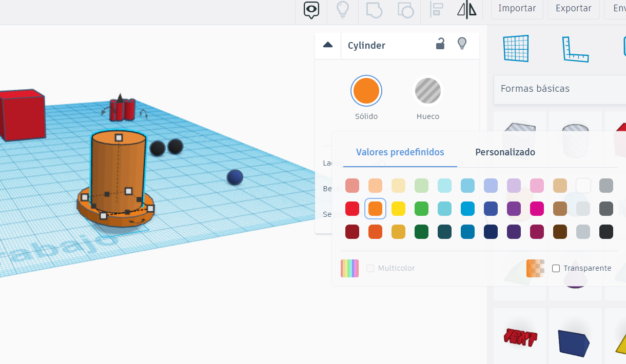Click the Group shapes icon
Image resolution: width=626 pixels, height=364 pixels.
(374, 10)
